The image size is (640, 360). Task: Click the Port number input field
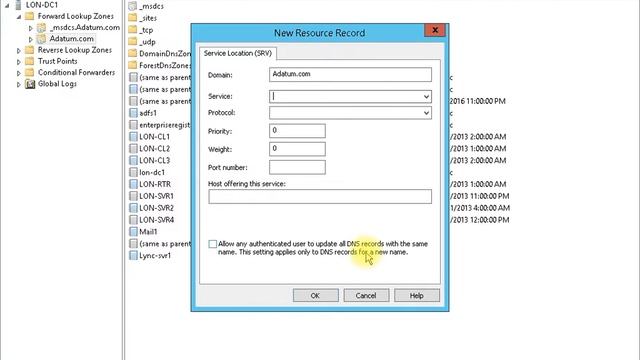[297, 167]
